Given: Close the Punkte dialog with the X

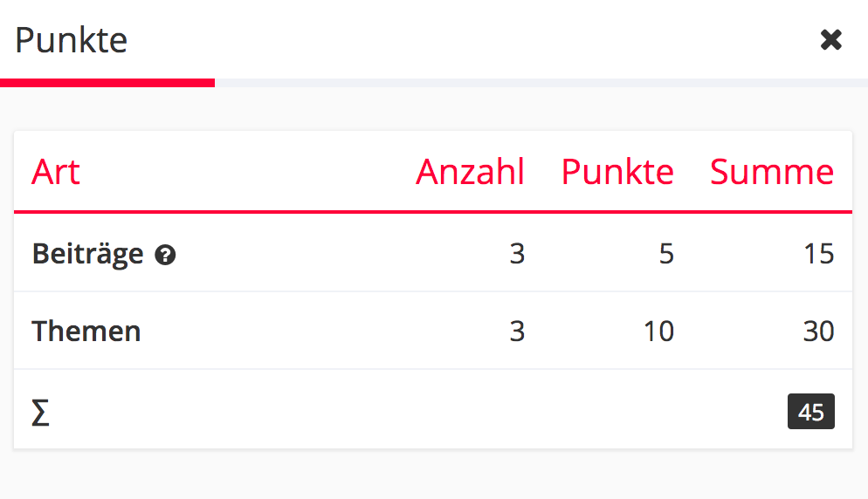Looking at the screenshot, I should 830,40.
